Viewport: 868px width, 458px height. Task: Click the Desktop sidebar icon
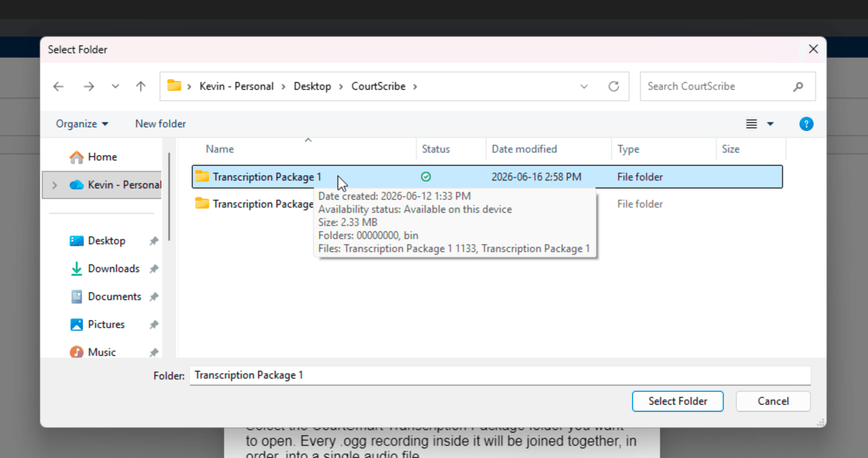point(77,241)
